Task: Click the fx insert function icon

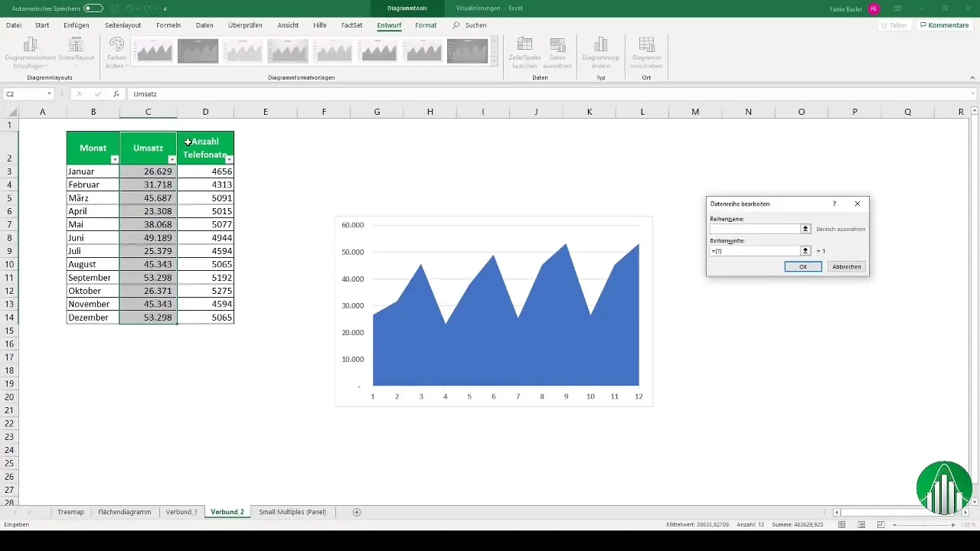Action: [x=116, y=94]
